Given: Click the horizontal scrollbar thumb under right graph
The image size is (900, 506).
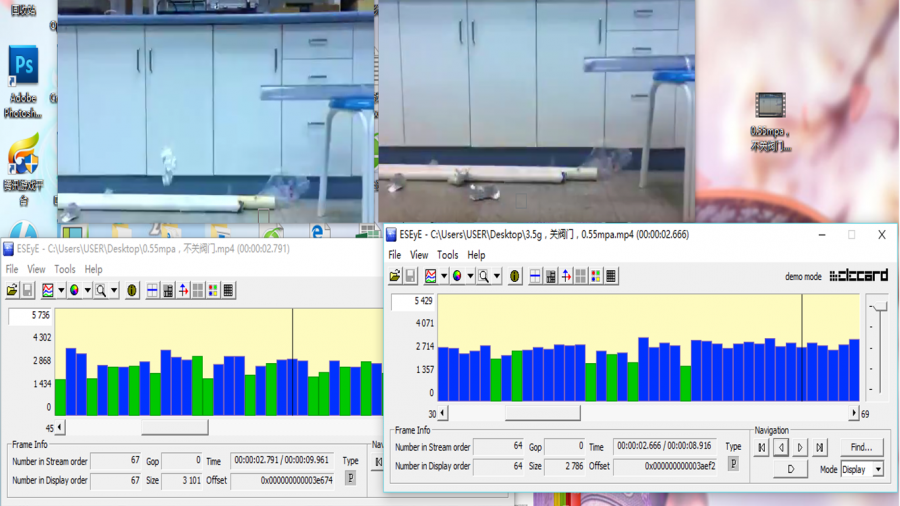Looking at the screenshot, I should tap(542, 413).
